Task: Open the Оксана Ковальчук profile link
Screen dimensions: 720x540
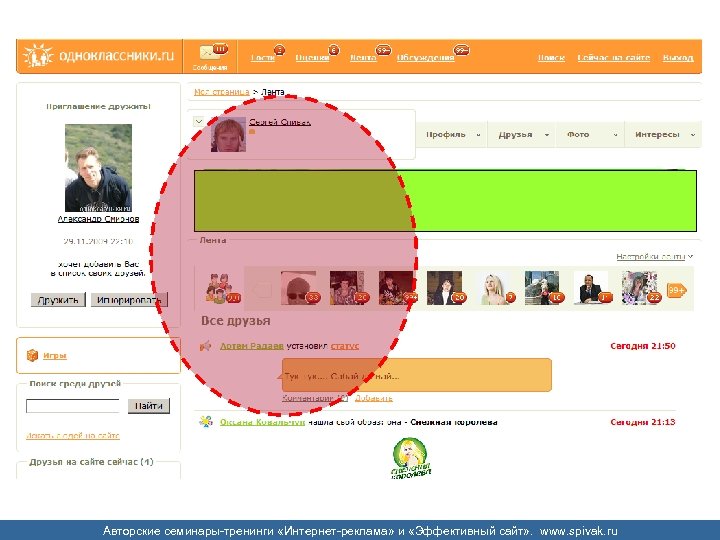Action: [262, 422]
